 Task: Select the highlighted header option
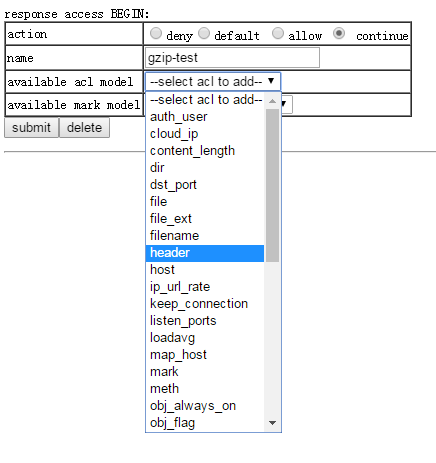[x=205, y=253]
